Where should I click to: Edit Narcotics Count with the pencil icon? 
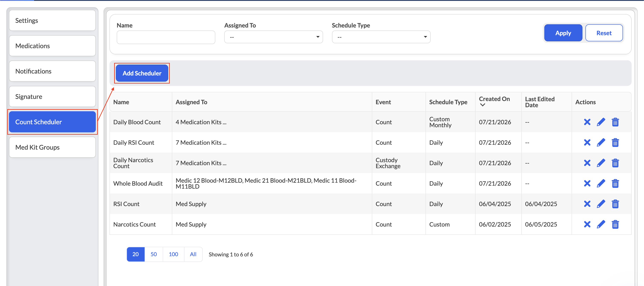601,224
